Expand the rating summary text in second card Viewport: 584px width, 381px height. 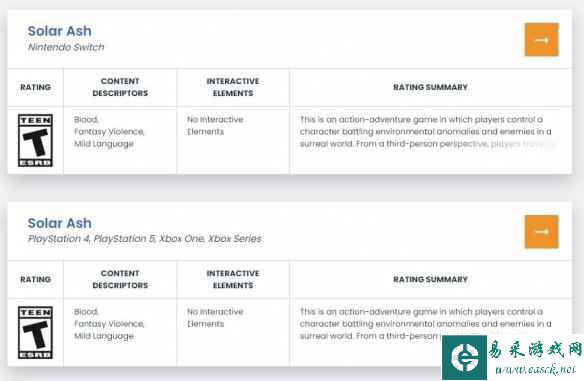point(426,324)
